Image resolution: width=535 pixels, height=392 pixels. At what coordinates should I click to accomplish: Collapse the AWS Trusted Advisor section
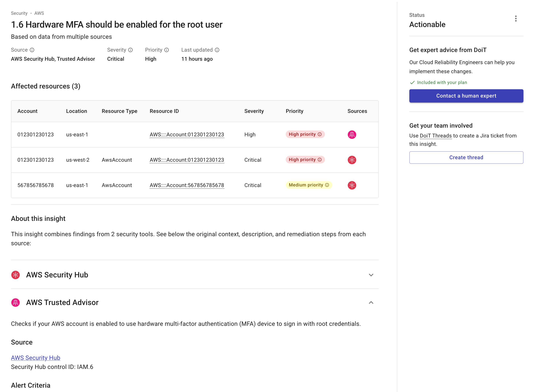click(x=371, y=303)
